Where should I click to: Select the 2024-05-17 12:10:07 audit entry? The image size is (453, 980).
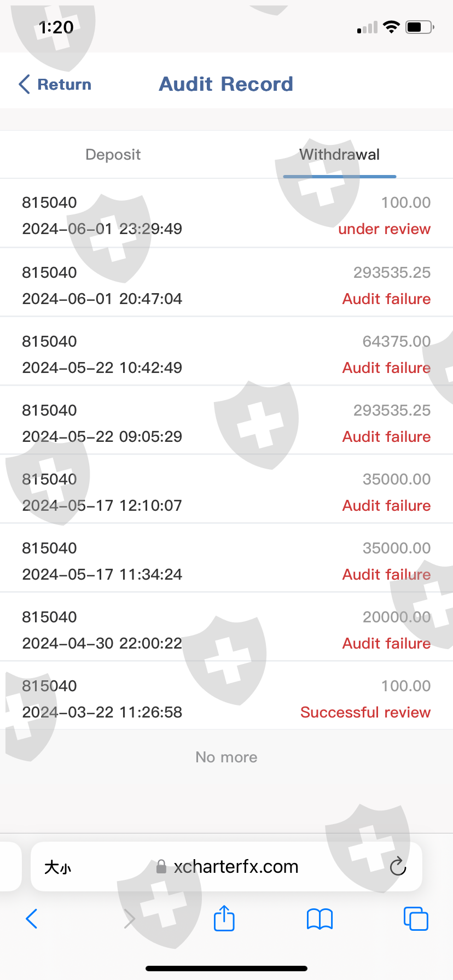point(226,492)
